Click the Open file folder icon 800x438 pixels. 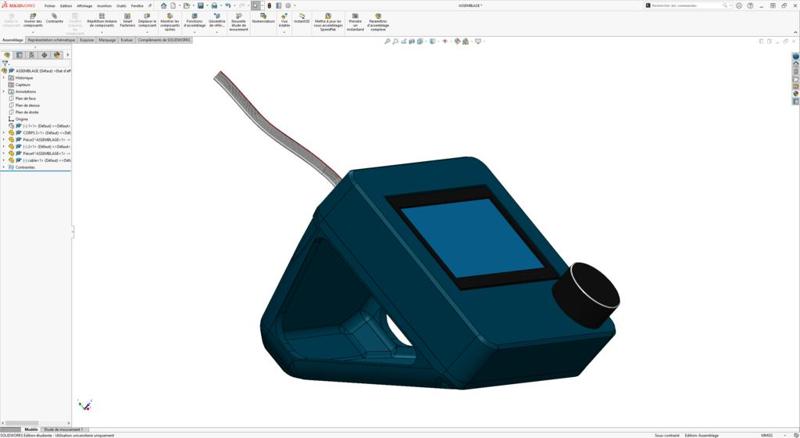point(187,6)
